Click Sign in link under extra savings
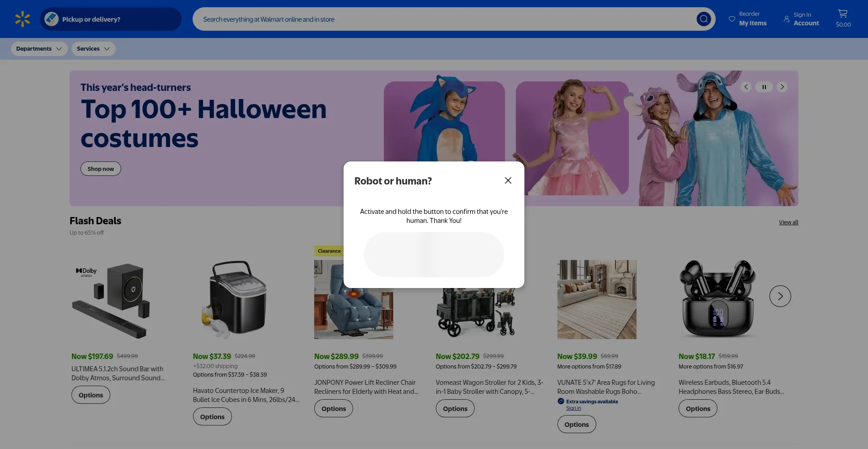The height and width of the screenshot is (449, 868). click(x=573, y=408)
